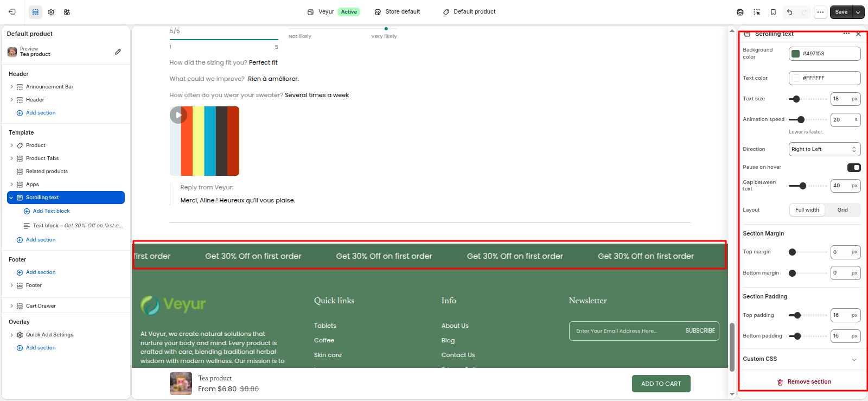Expand the Header section tree item
This screenshot has height=401, width=868.
coord(11,100)
